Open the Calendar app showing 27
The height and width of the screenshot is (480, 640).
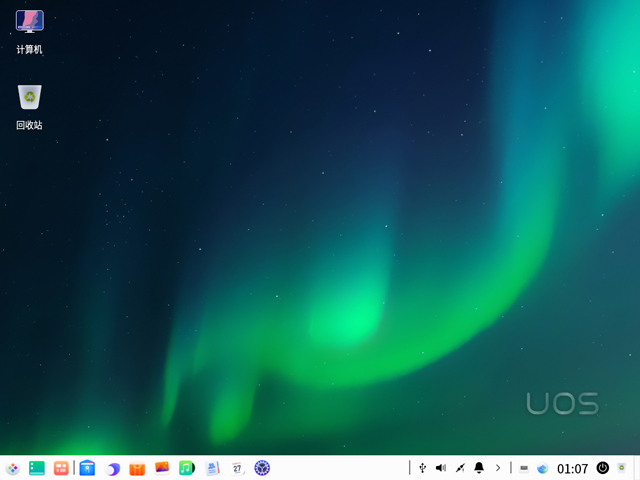[x=237, y=468]
